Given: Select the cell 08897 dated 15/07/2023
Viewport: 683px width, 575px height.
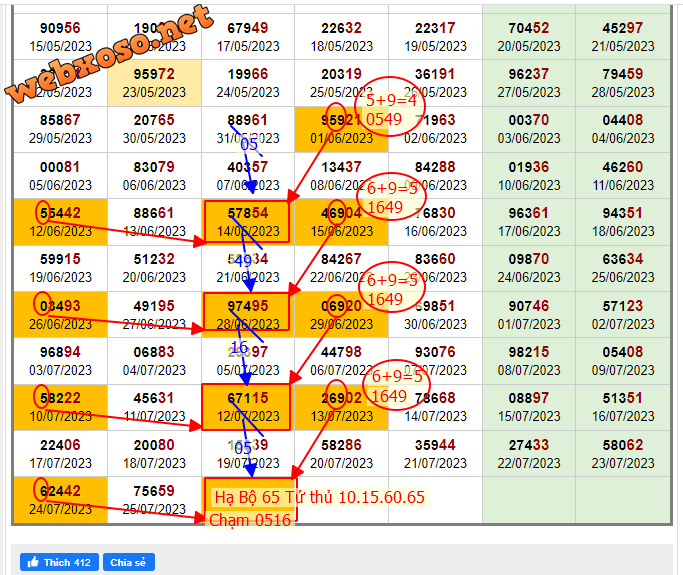Looking at the screenshot, I should [x=529, y=407].
